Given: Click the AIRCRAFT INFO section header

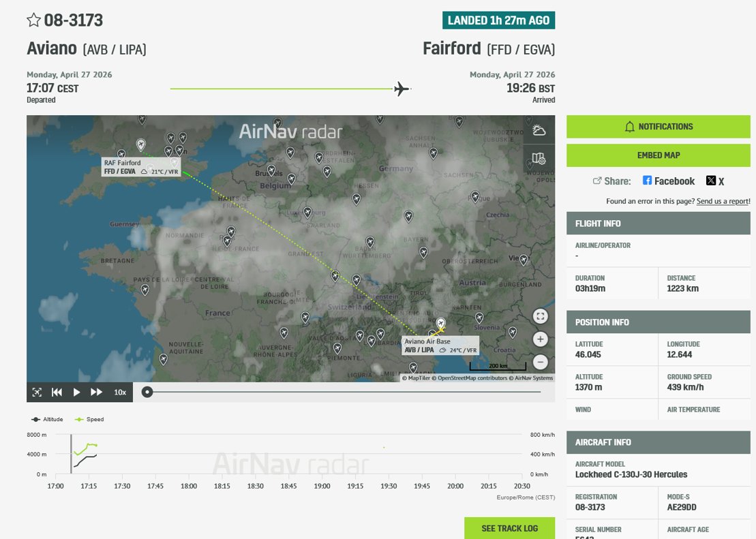Looking at the screenshot, I should [658, 442].
